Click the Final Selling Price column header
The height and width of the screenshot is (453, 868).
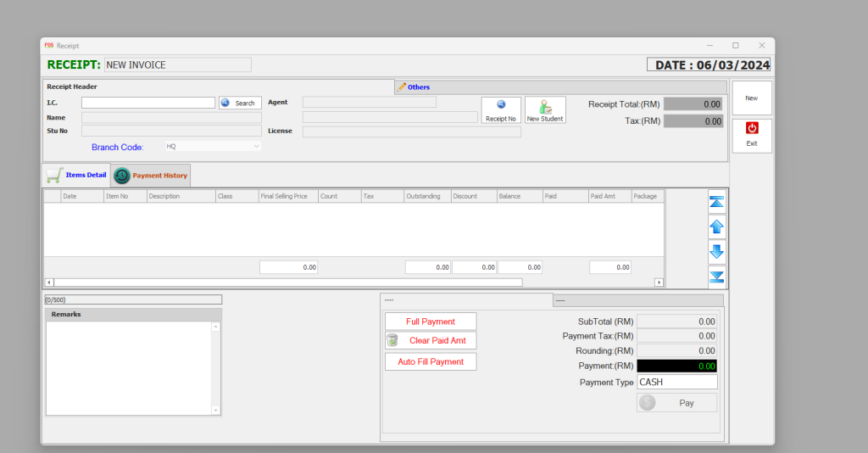point(288,196)
